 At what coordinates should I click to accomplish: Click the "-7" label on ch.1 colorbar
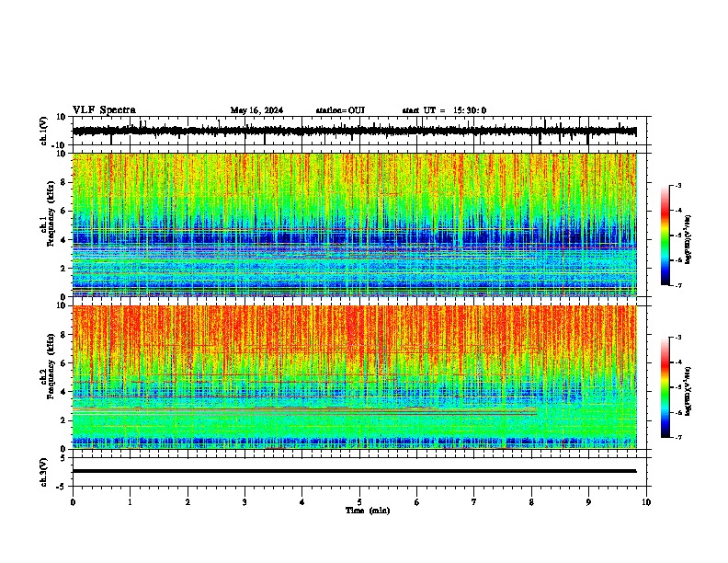coord(678,286)
